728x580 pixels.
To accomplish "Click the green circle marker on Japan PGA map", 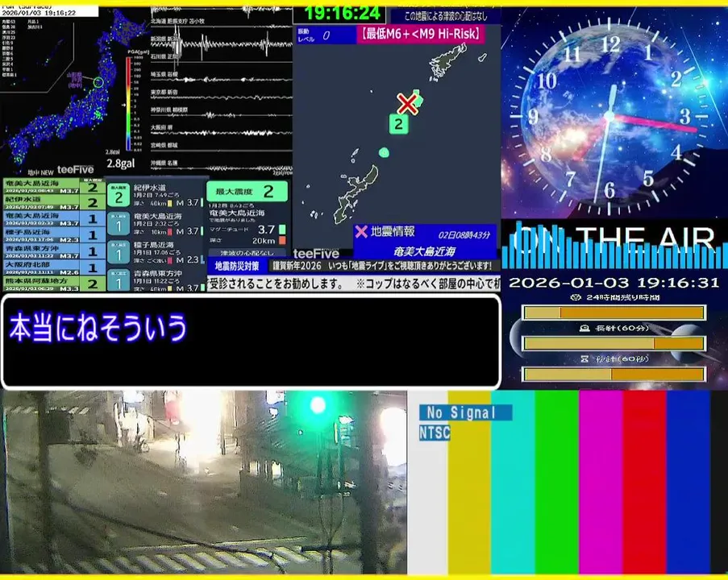I will 98,83.
